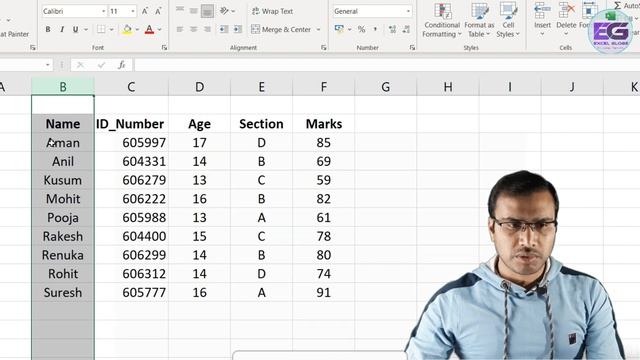
Task: Click Insert cells button
Action: 542,18
